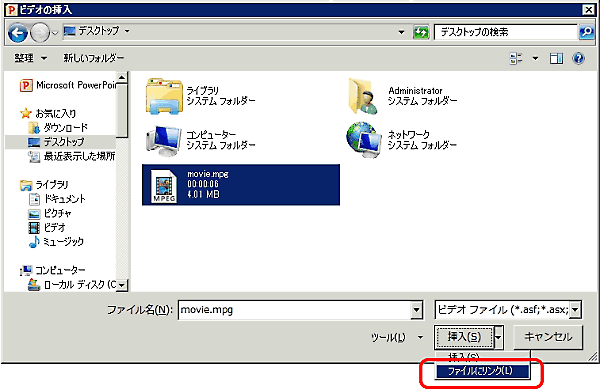Open the 整理 menu

pos(31,58)
